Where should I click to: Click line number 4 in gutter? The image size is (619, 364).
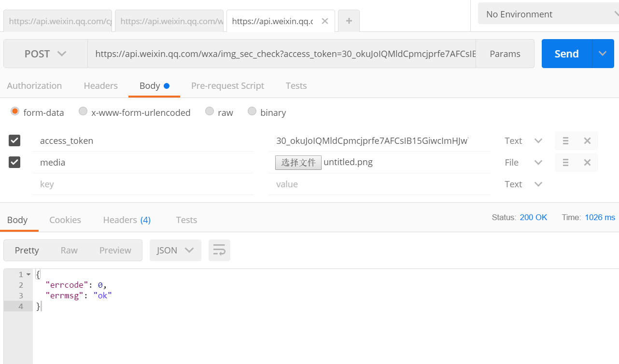click(21, 306)
